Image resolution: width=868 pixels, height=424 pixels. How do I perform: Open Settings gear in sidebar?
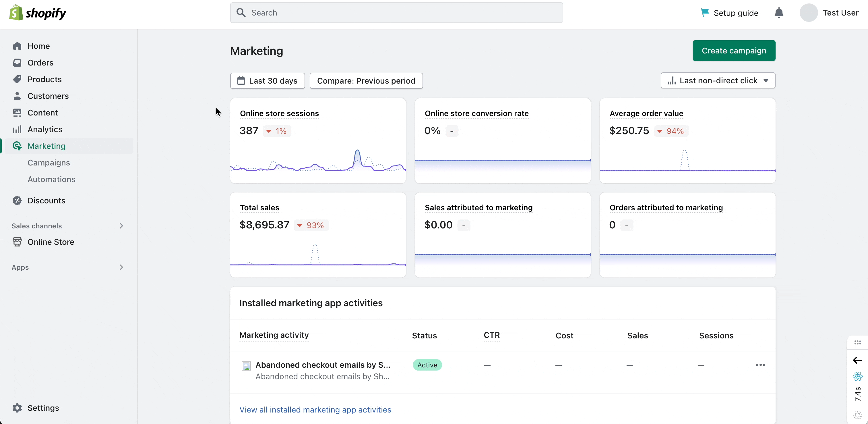click(x=17, y=408)
